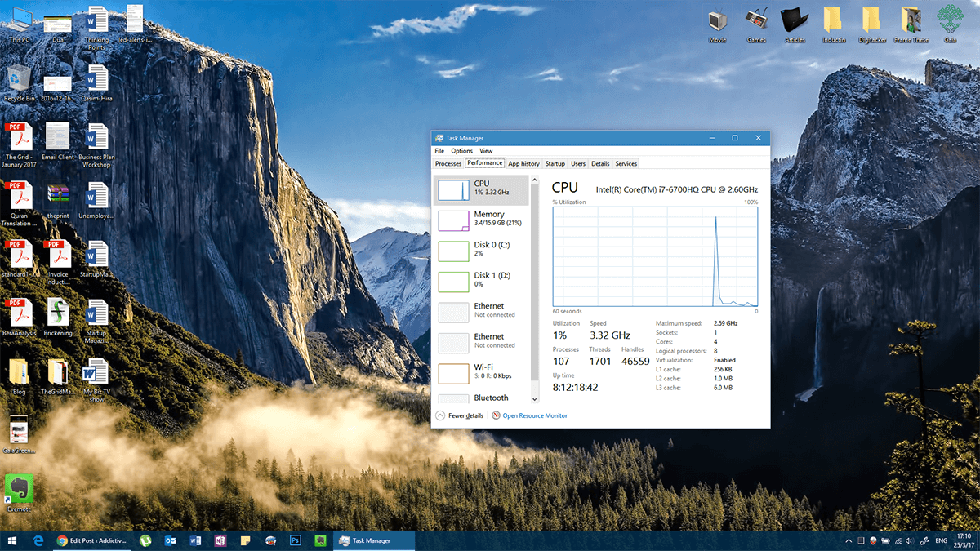The width and height of the screenshot is (980, 551).
Task: Open Resource Monitor link
Action: (529, 415)
